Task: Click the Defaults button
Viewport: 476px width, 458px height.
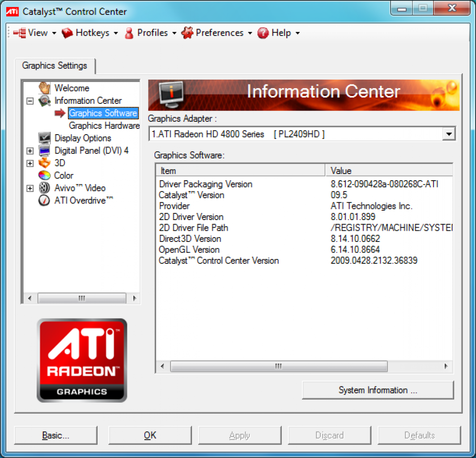Action: pos(419,435)
